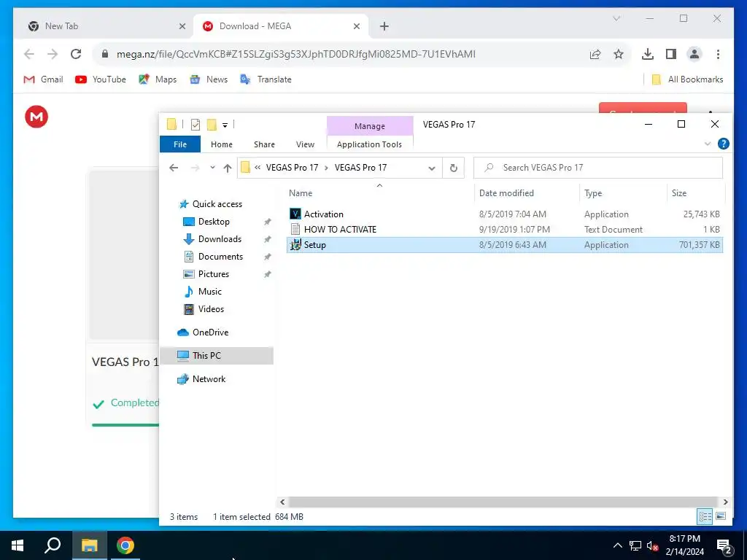This screenshot has width=747, height=560.
Task: Open Gmail bookmark
Action: point(43,79)
